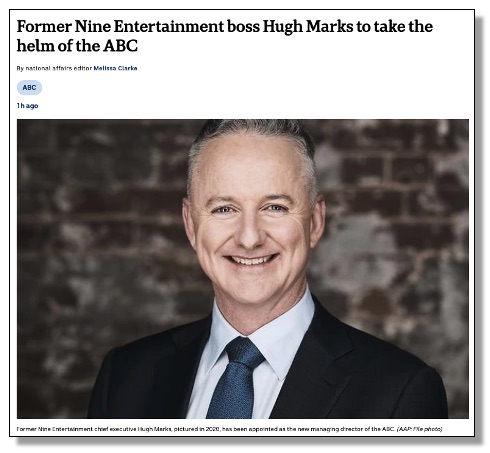Click 'helm of the ABC' headline line
490x453 pixels.
click(77, 46)
